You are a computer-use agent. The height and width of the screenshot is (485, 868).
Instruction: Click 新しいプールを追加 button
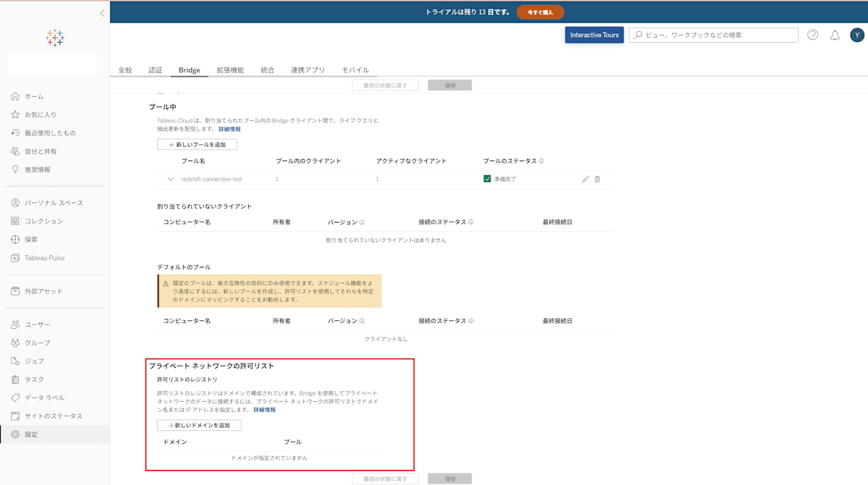[197, 145]
